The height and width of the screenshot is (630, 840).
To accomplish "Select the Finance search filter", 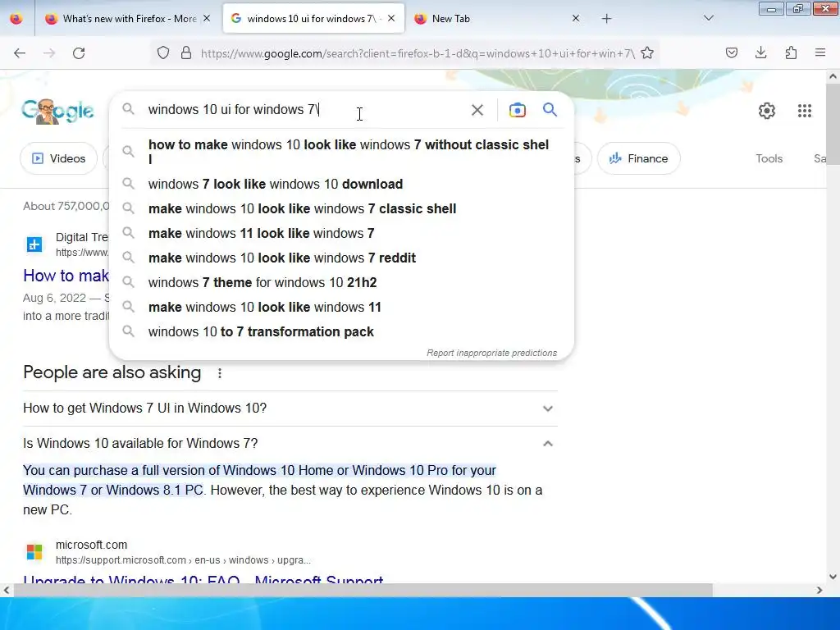I will tap(638, 158).
